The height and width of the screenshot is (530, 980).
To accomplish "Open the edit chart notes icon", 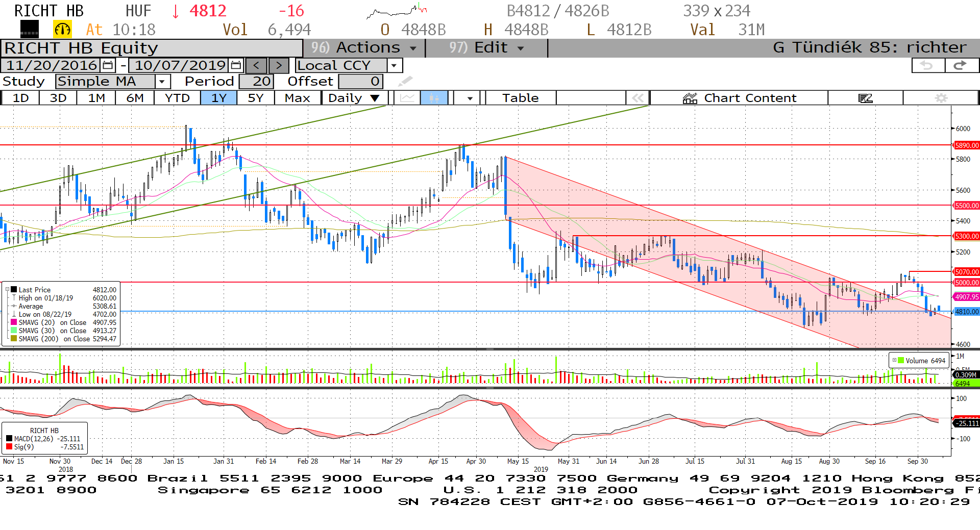I will click(866, 97).
